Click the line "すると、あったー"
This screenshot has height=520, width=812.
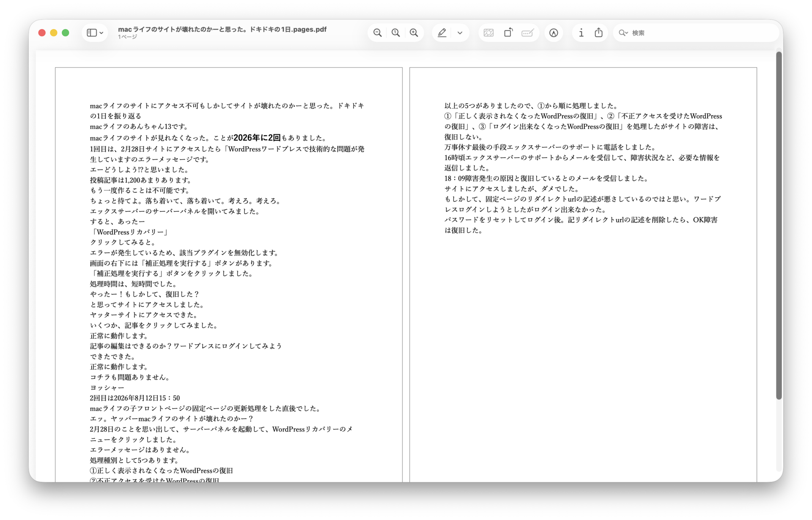[117, 222]
